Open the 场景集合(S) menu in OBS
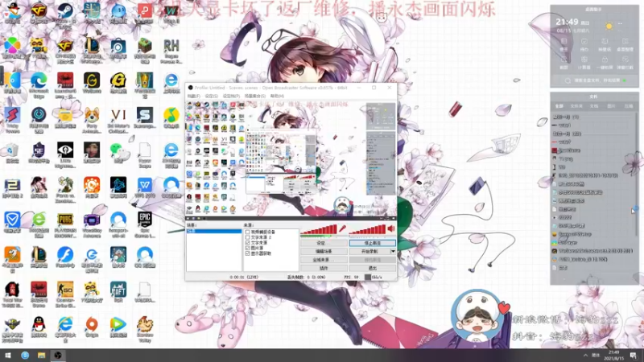Image resolution: width=644 pixels, height=362 pixels. click(x=254, y=96)
